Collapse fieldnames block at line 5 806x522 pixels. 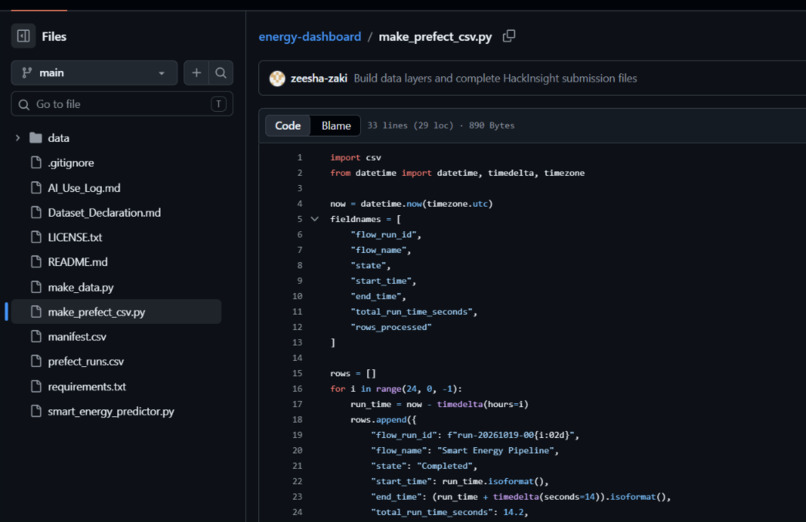pyautogui.click(x=315, y=219)
